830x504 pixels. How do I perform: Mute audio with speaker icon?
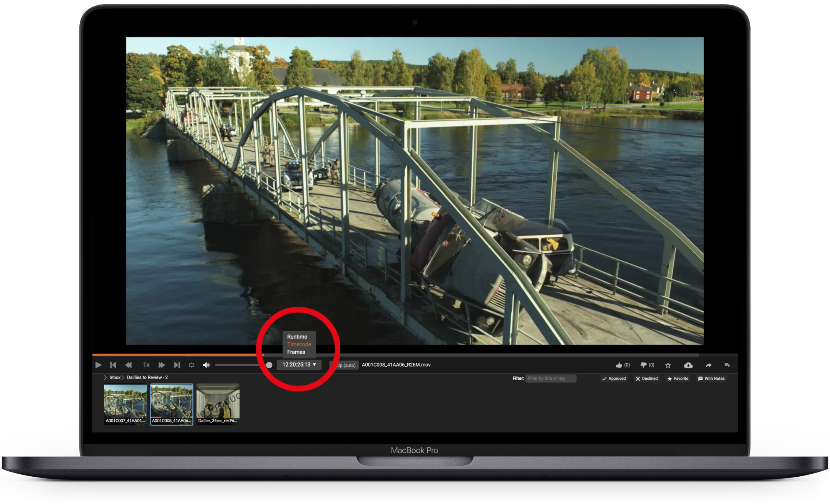pyautogui.click(x=206, y=365)
